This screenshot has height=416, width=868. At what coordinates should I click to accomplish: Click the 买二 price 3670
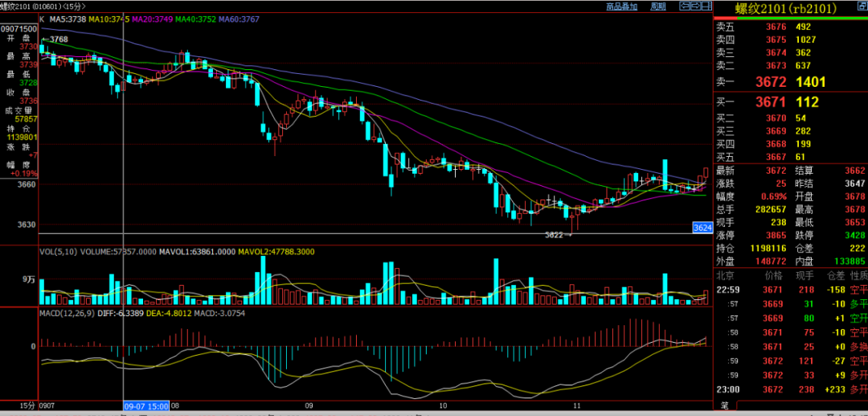[x=776, y=118]
